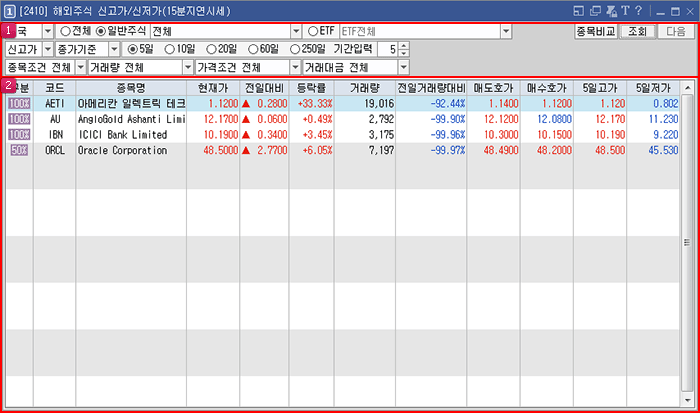Decrease 기간입력 with the down spinner
Image resolution: width=700 pixels, height=413 pixels.
coord(404,53)
